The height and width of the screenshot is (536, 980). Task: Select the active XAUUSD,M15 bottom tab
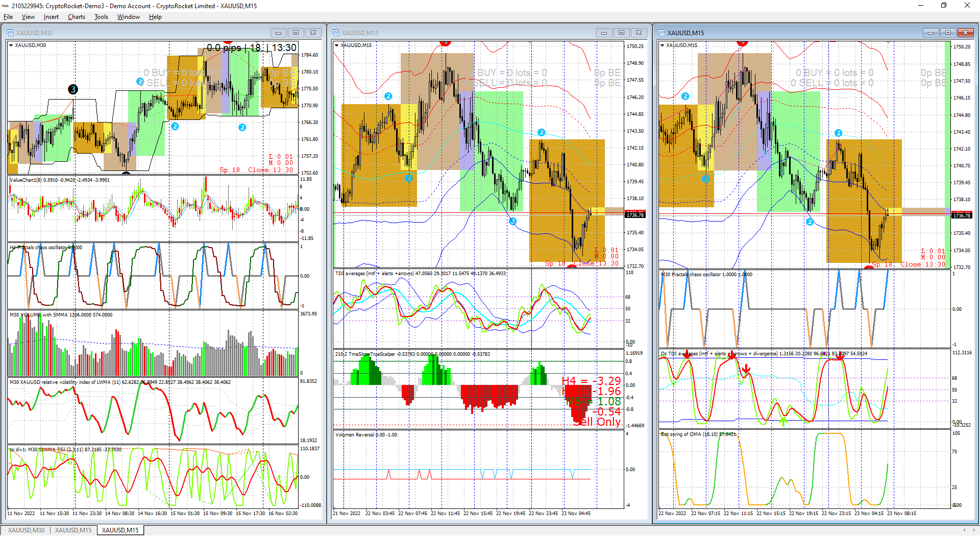pos(120,530)
